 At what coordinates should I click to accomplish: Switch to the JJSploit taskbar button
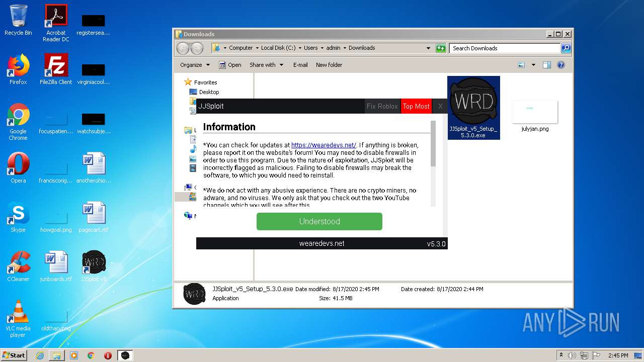[x=125, y=355]
